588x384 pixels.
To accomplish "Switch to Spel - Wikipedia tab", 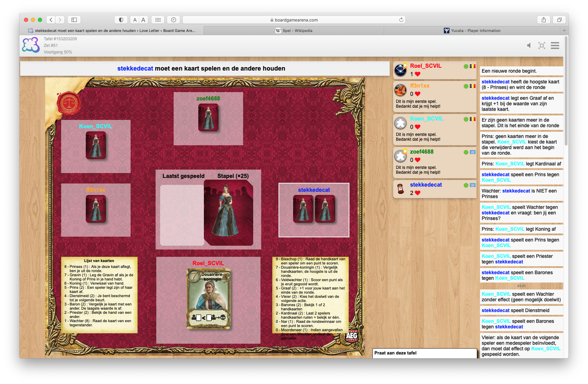I will [294, 31].
